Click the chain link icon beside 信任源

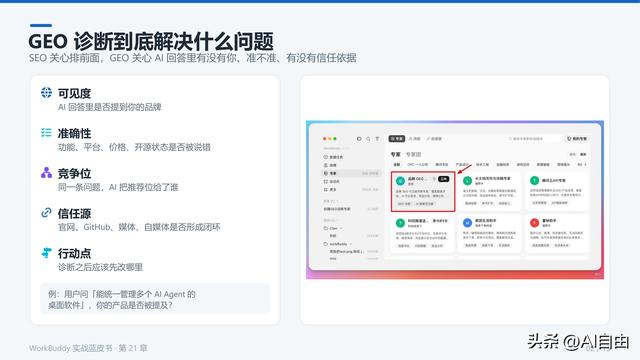pyautogui.click(x=47, y=212)
